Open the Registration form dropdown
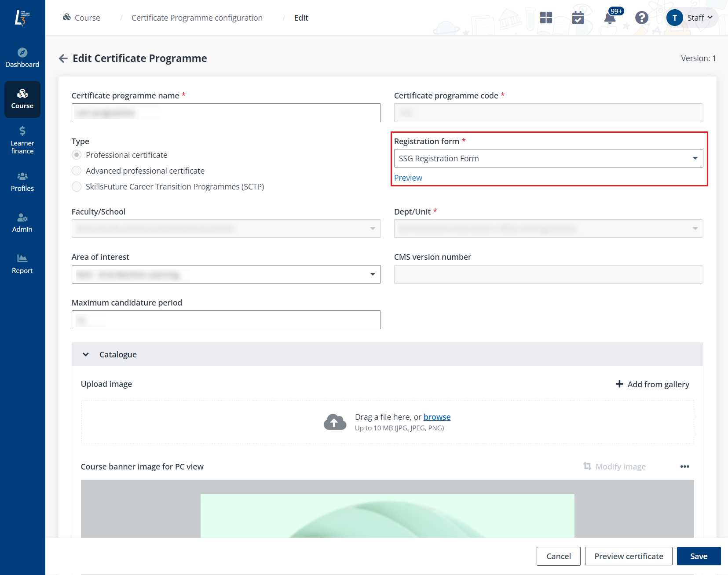This screenshot has height=575, width=728. click(x=548, y=159)
